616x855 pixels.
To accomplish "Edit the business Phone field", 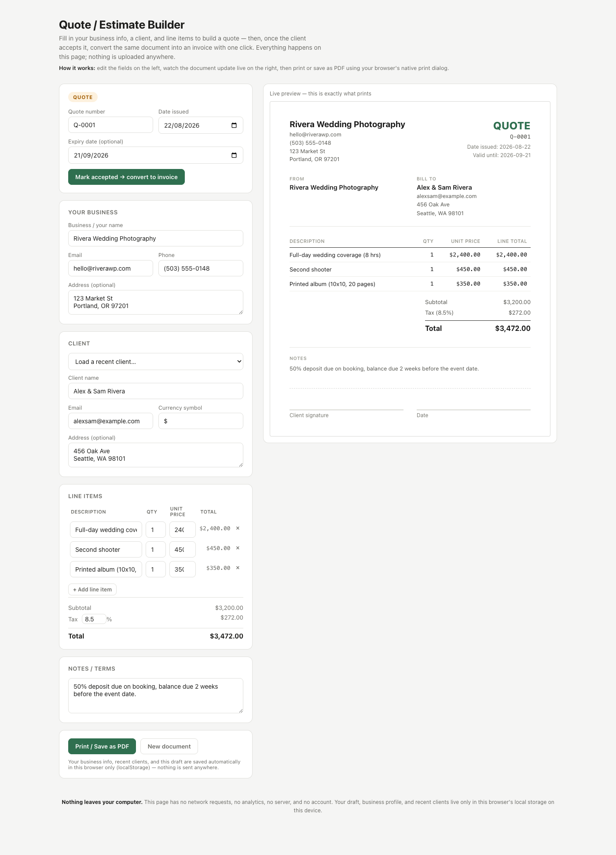I will tap(201, 268).
